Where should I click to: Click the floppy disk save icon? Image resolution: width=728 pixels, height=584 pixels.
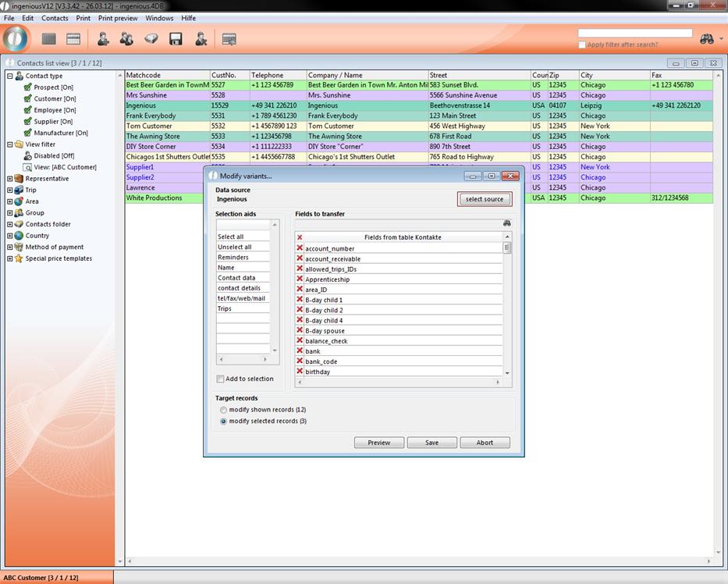(176, 38)
